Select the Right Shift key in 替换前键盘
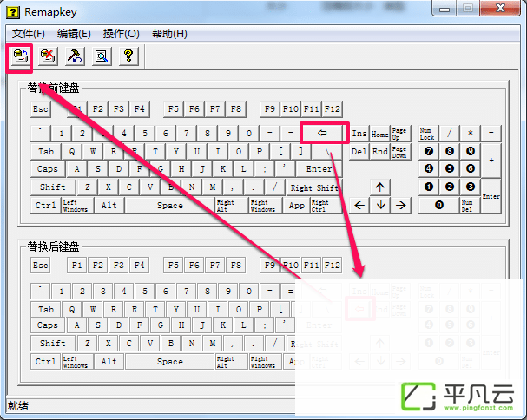The height and width of the screenshot is (420, 527). [x=314, y=187]
